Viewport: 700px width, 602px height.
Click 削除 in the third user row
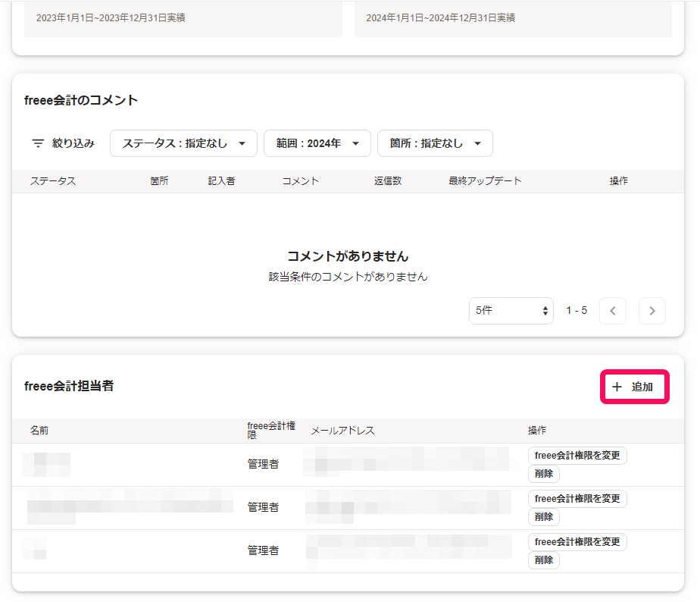(x=544, y=560)
